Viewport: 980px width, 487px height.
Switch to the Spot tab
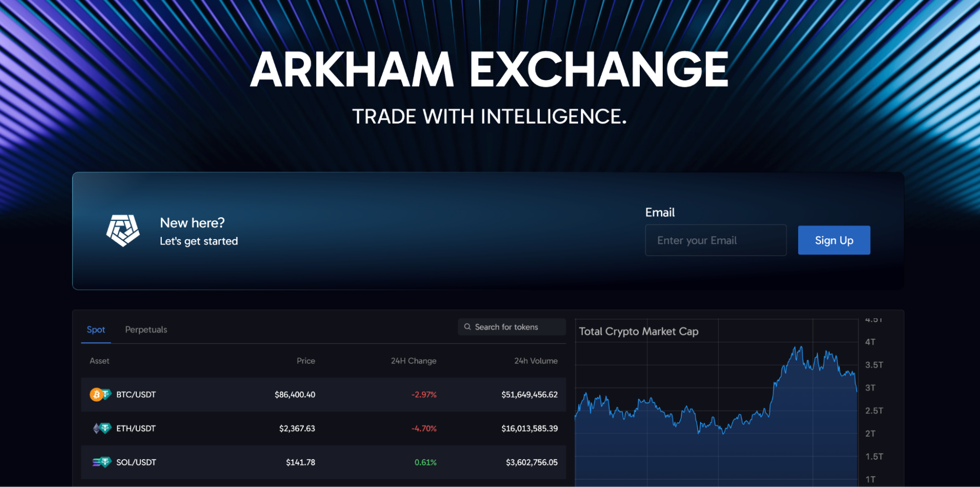click(96, 330)
